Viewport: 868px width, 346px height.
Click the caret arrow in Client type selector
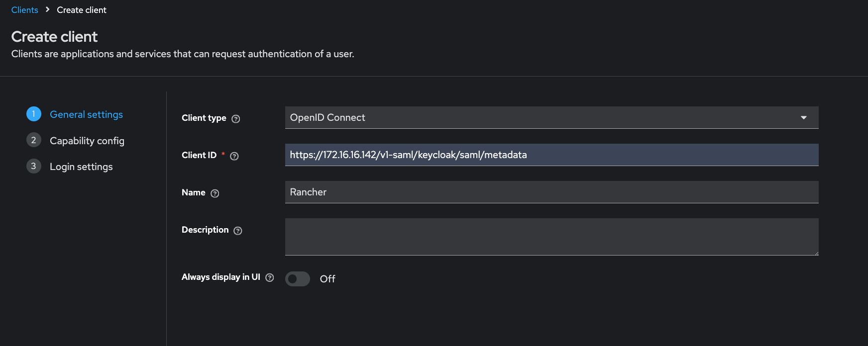pyautogui.click(x=803, y=118)
